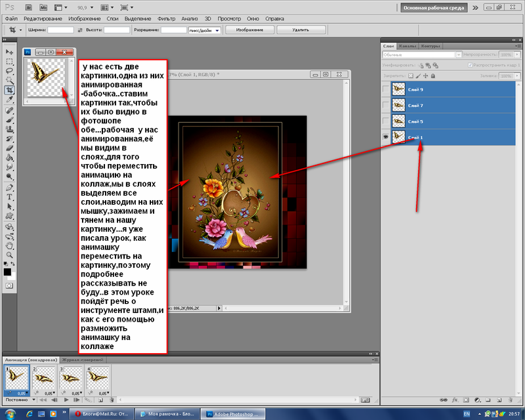Select the Hand tool
Screen dimensions: 525x420
click(x=9, y=245)
